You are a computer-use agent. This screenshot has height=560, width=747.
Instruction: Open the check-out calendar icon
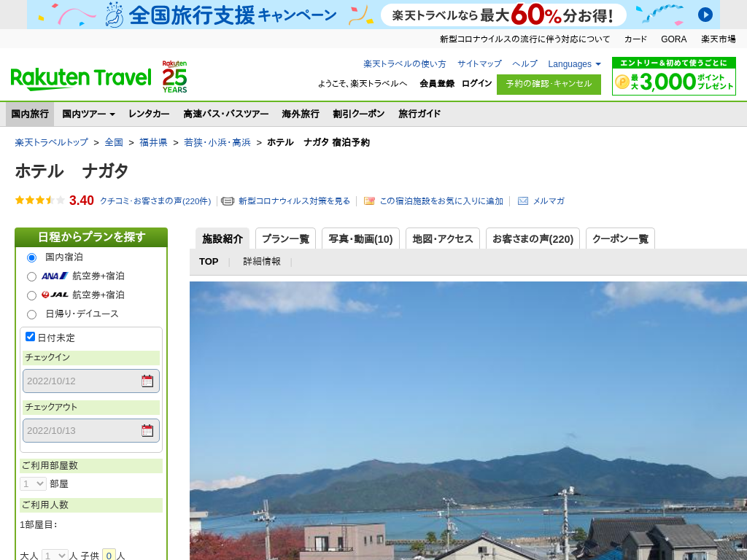[147, 430]
